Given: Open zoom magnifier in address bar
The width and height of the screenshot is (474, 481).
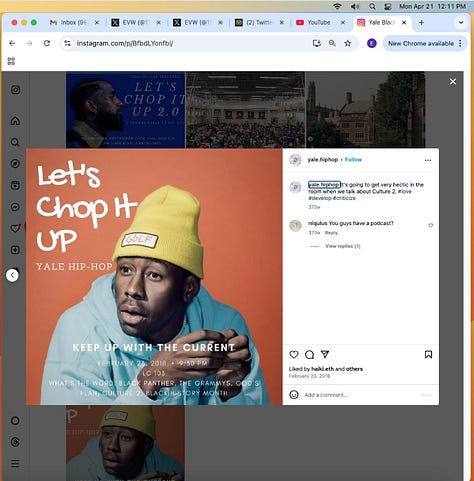Looking at the screenshot, I should click(x=332, y=43).
